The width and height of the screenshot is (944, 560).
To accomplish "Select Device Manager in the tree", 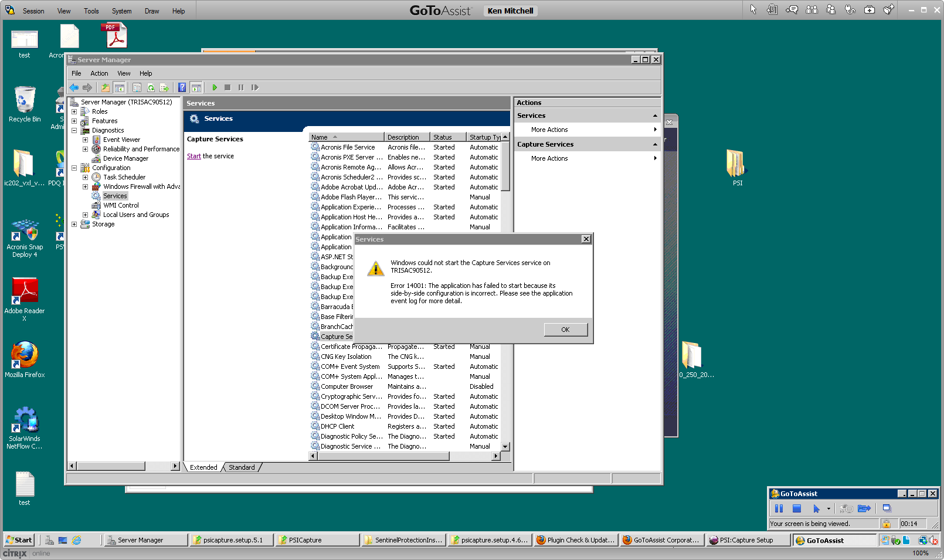I will click(125, 158).
